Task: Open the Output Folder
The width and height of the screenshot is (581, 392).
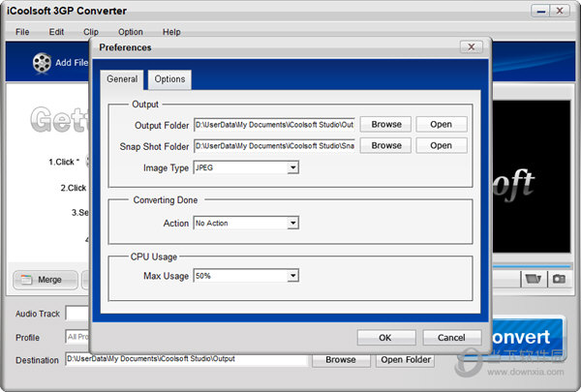Action: [441, 124]
